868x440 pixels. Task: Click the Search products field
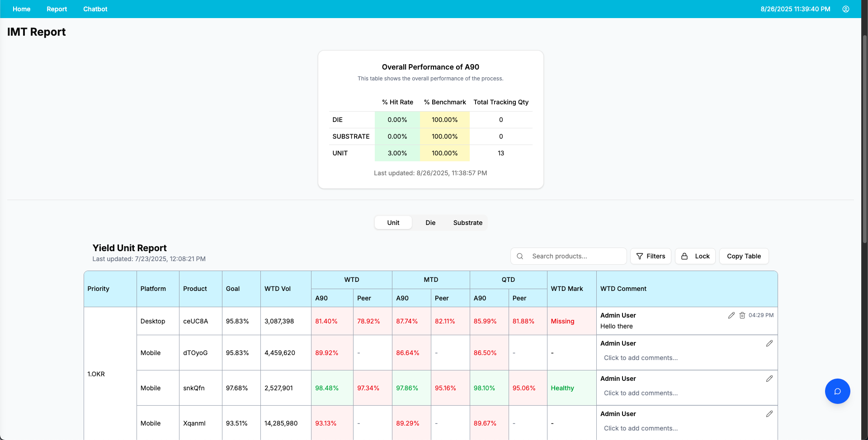tap(568, 256)
